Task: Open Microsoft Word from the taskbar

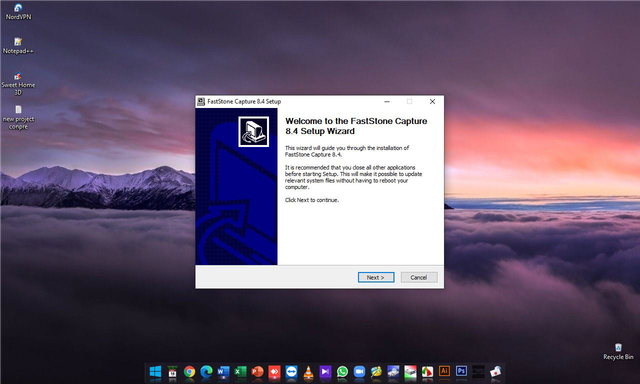Action: tap(223, 372)
